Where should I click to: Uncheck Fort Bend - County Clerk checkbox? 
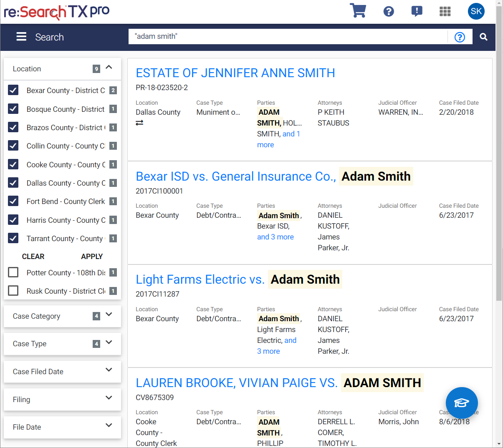[x=13, y=201]
